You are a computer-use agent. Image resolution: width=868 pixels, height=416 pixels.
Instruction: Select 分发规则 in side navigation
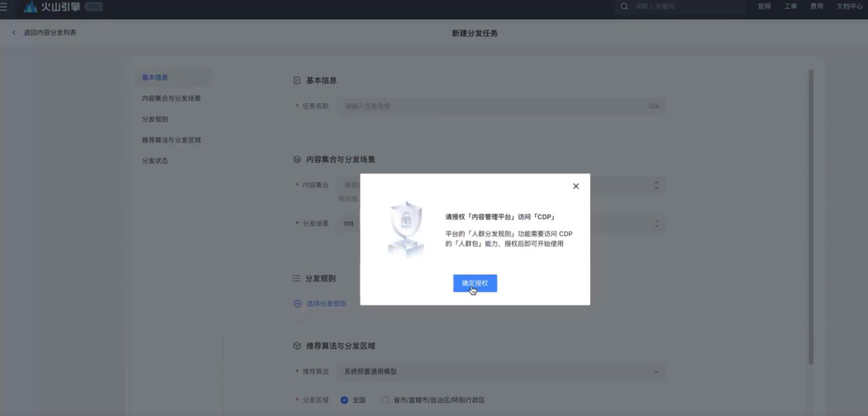(155, 119)
